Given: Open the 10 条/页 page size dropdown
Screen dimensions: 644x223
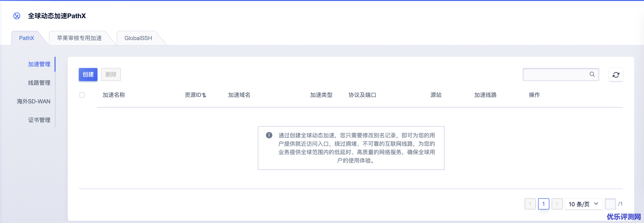Looking at the screenshot, I should [x=583, y=204].
